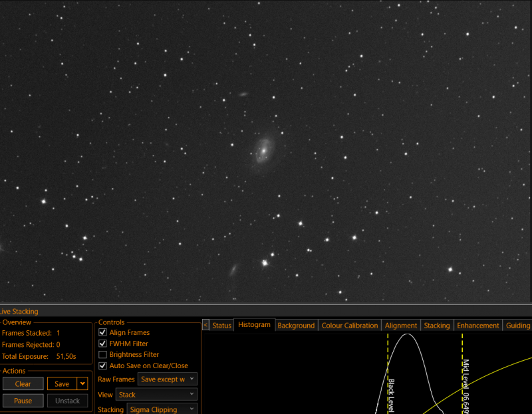Uncheck the FWHM Filter option

pos(102,344)
